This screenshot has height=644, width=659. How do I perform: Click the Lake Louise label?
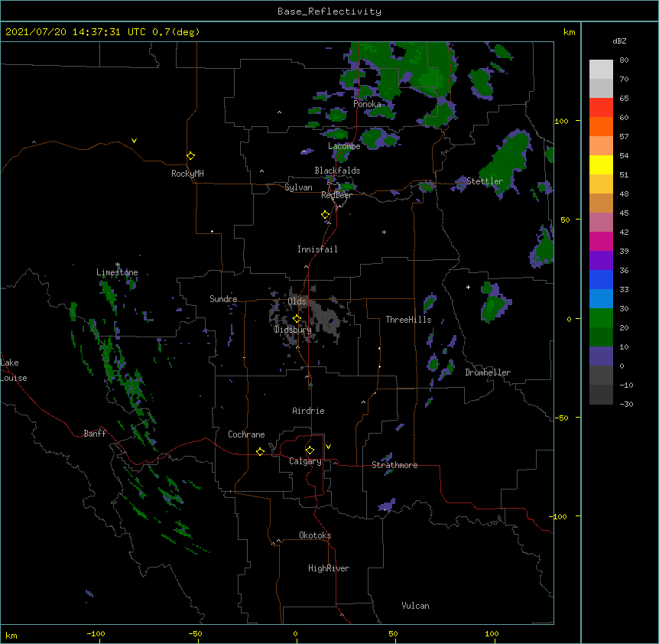point(14,370)
